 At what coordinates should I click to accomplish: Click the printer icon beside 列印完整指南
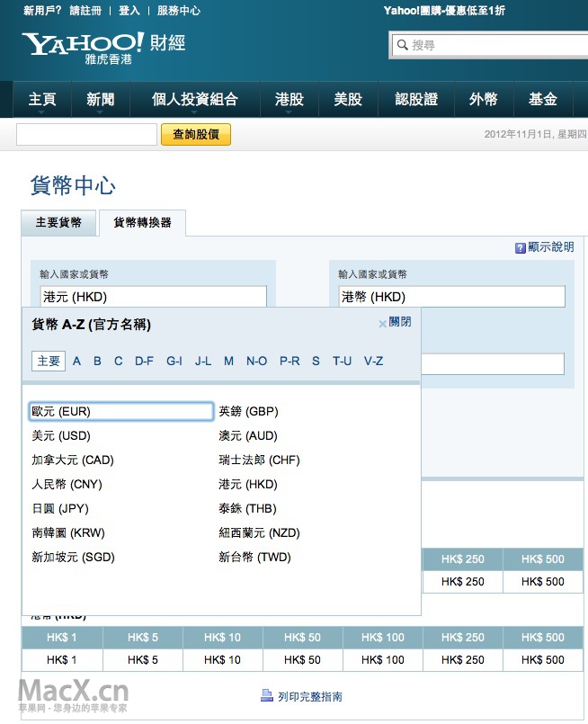[267, 695]
